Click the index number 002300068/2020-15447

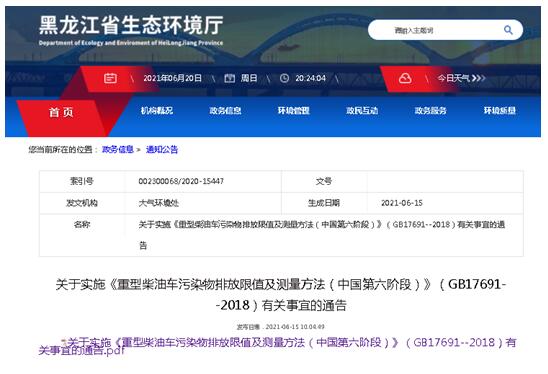[x=181, y=181]
